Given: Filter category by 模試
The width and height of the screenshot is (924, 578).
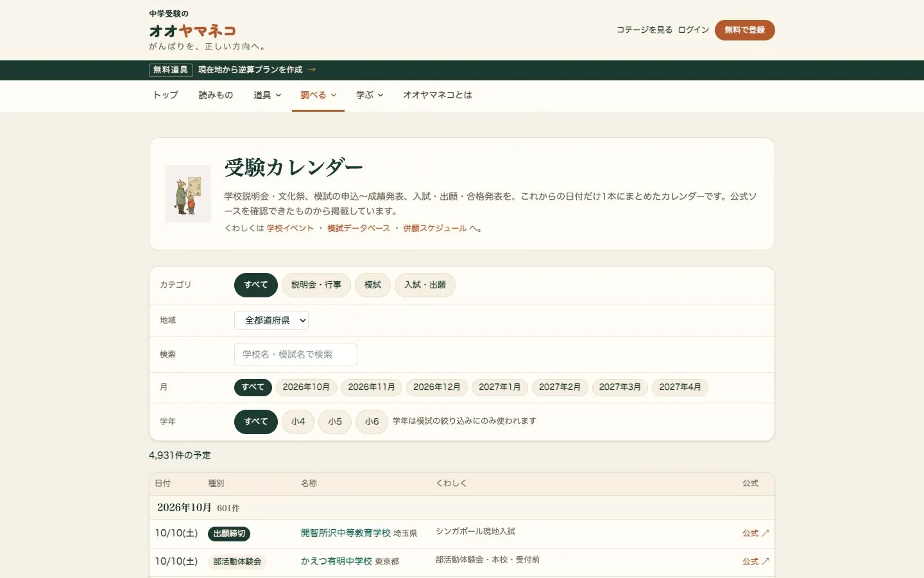Looking at the screenshot, I should (373, 285).
